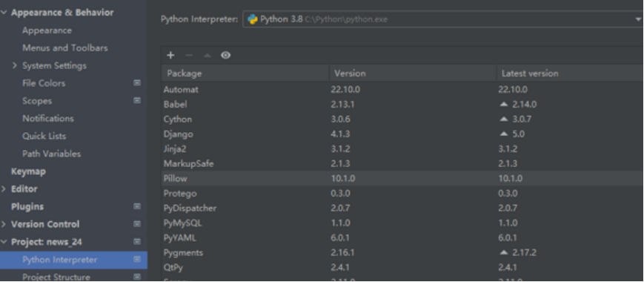Select the Protego package row

402,193
